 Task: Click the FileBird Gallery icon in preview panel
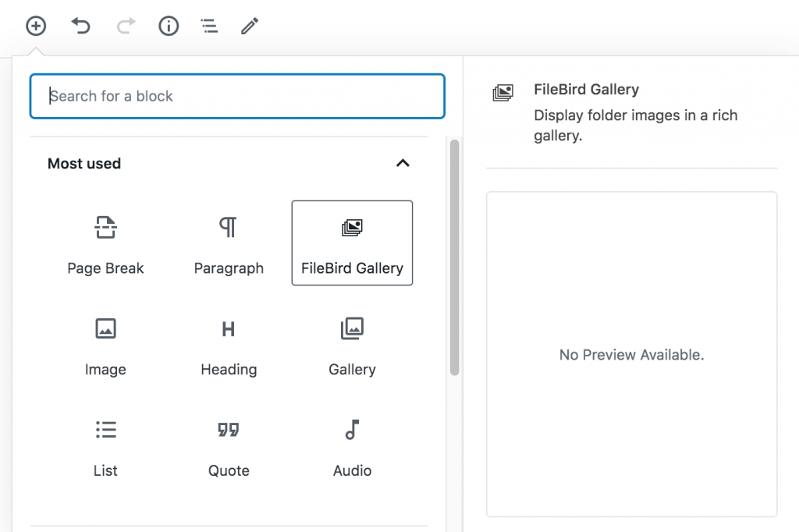503,93
